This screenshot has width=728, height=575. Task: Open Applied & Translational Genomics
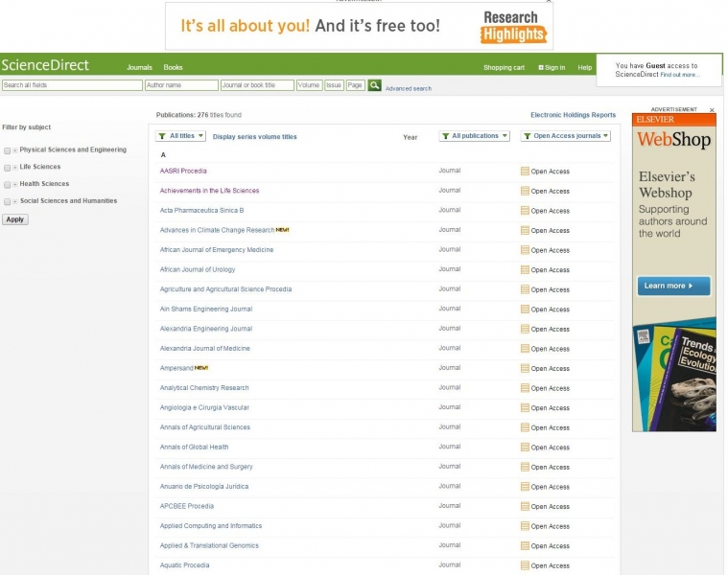coord(209,546)
